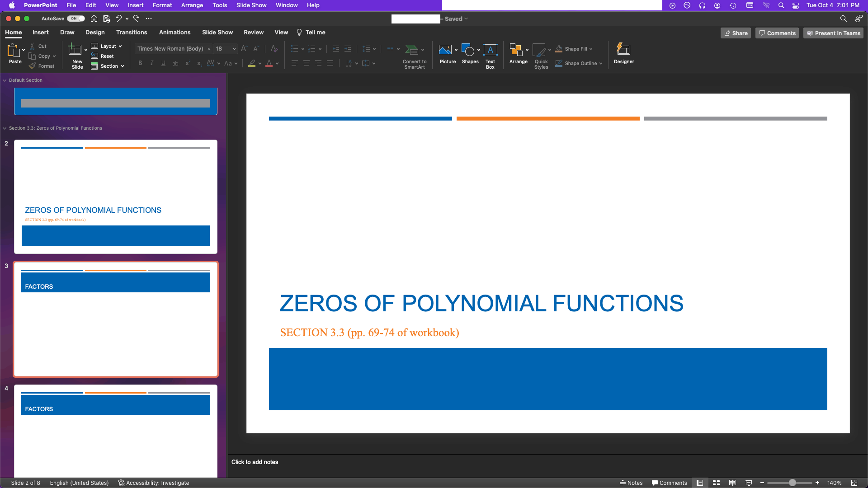Open Quick Styles
868x488 pixels.
click(539, 50)
